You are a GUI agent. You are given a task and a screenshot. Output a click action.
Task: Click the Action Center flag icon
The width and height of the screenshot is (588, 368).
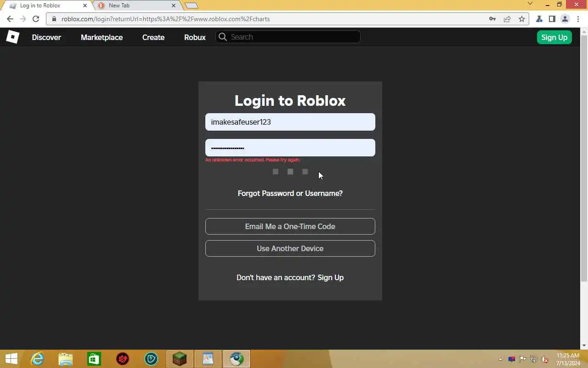pyautogui.click(x=523, y=359)
